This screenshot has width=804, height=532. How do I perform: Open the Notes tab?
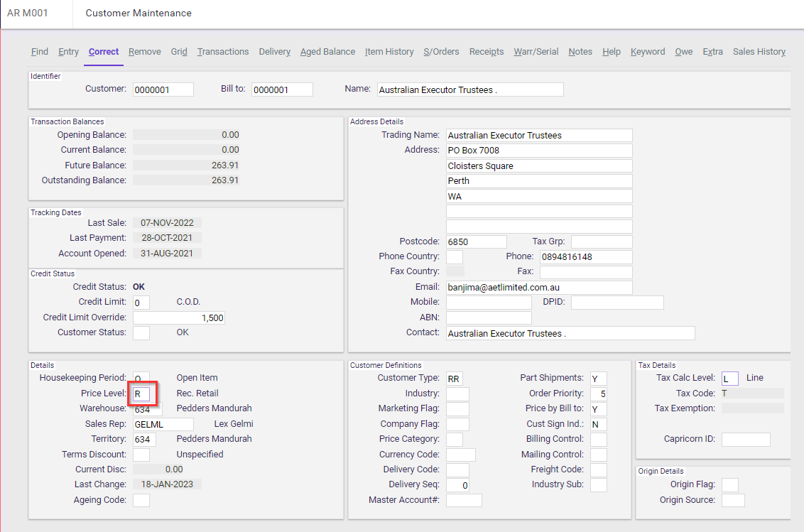pyautogui.click(x=580, y=52)
